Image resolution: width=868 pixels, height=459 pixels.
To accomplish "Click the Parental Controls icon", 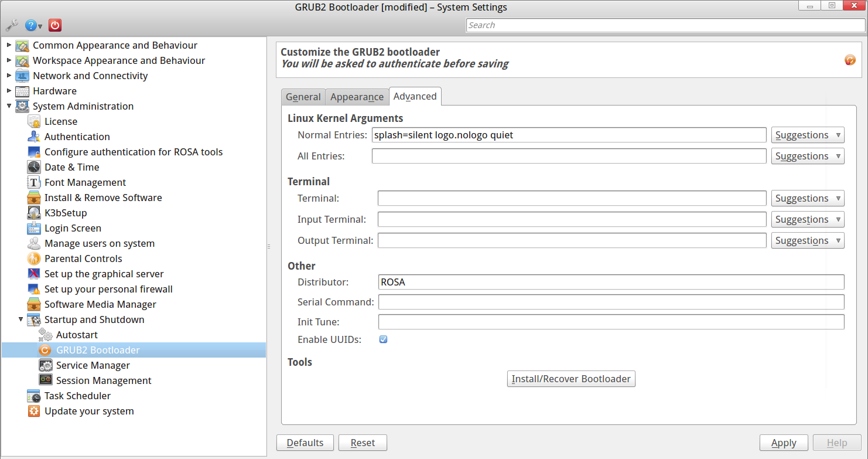I will [34, 259].
